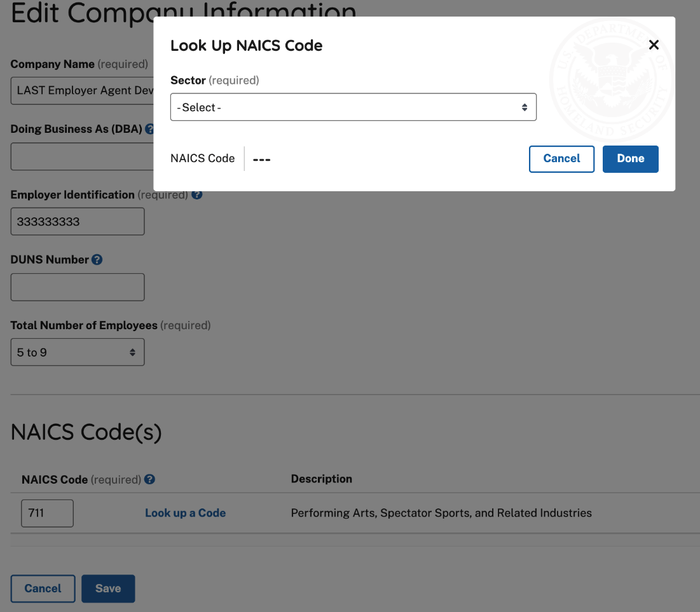700x612 pixels.
Task: Close the Look Up NAICS Code dialog
Action: click(x=654, y=44)
